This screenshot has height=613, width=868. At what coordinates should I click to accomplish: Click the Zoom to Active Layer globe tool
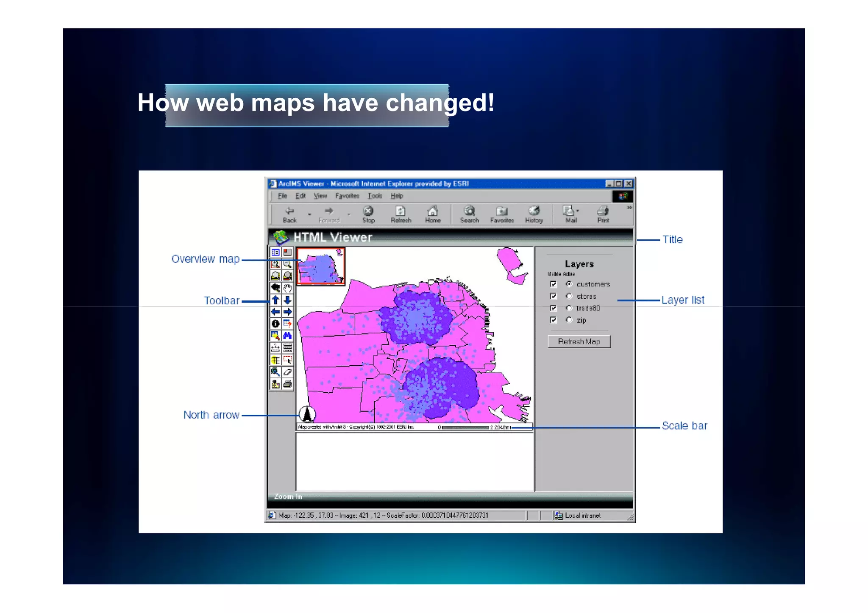[x=287, y=276]
